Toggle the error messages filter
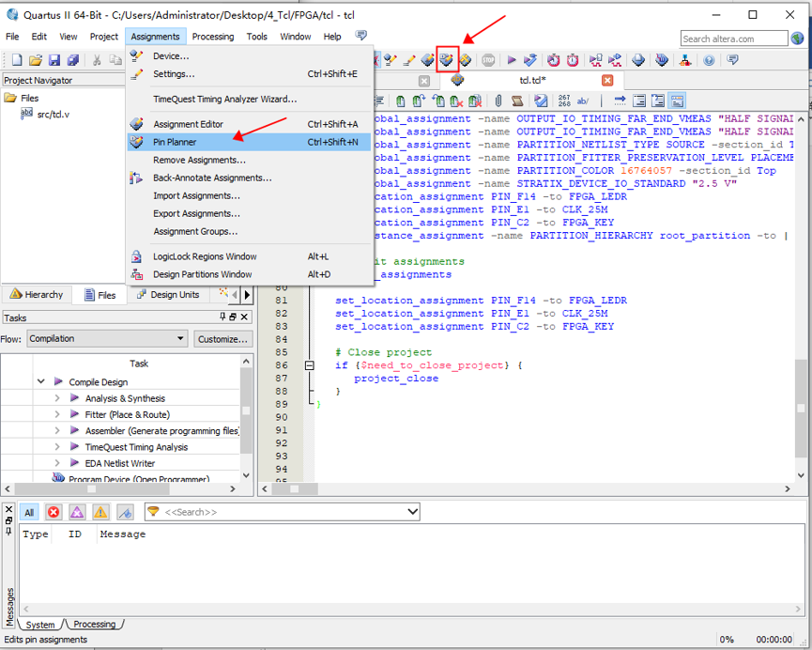The width and height of the screenshot is (812, 650). pyautogui.click(x=54, y=512)
